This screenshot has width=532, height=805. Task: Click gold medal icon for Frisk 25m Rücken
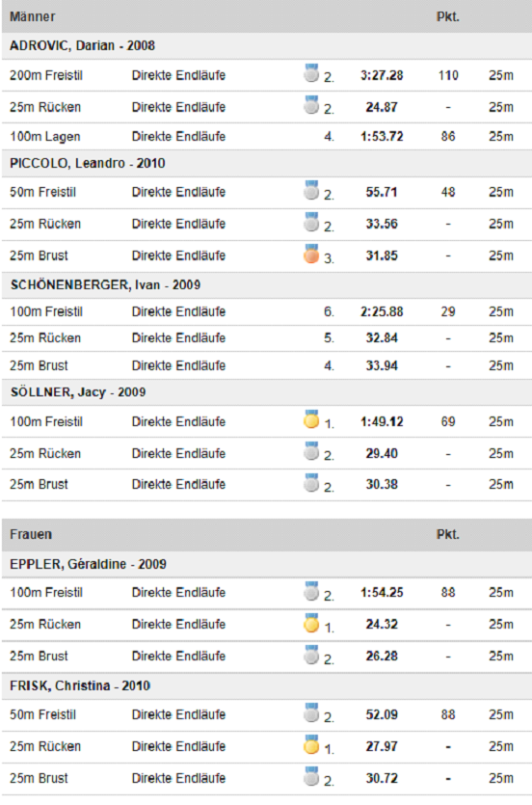point(311,744)
